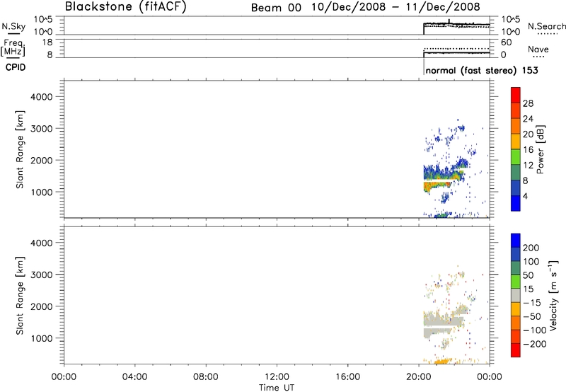Click the CPID label

pyautogui.click(x=16, y=67)
